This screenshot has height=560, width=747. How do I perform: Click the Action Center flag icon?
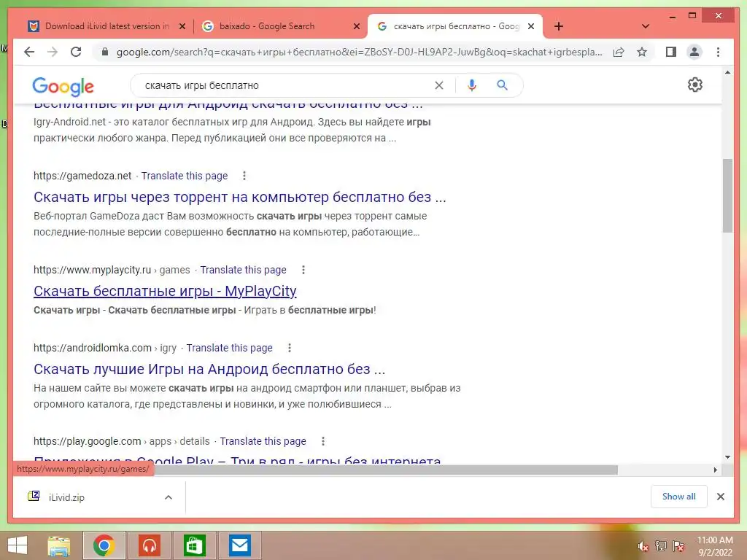(678, 546)
